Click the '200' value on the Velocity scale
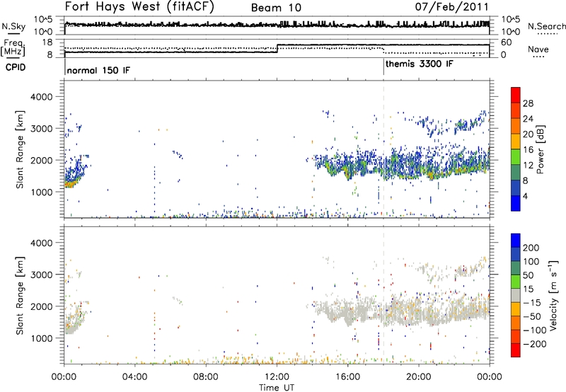The height and width of the screenshot is (392, 566). click(531, 248)
